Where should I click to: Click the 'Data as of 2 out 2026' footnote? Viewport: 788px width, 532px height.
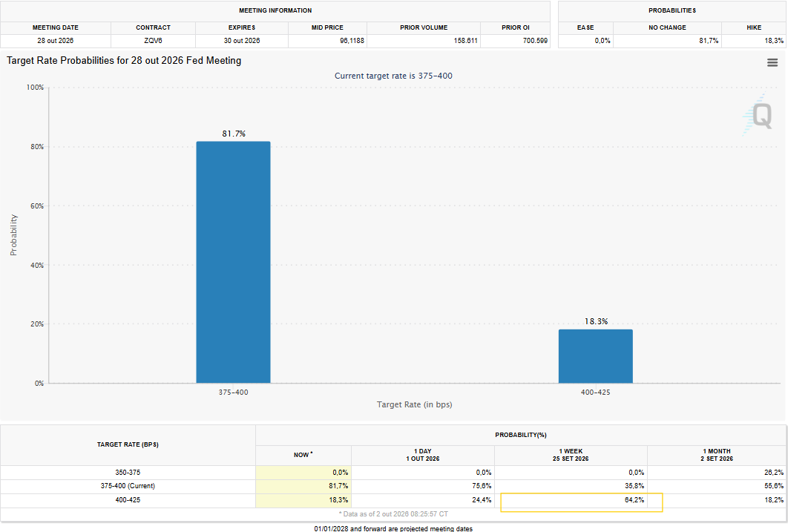point(393,514)
